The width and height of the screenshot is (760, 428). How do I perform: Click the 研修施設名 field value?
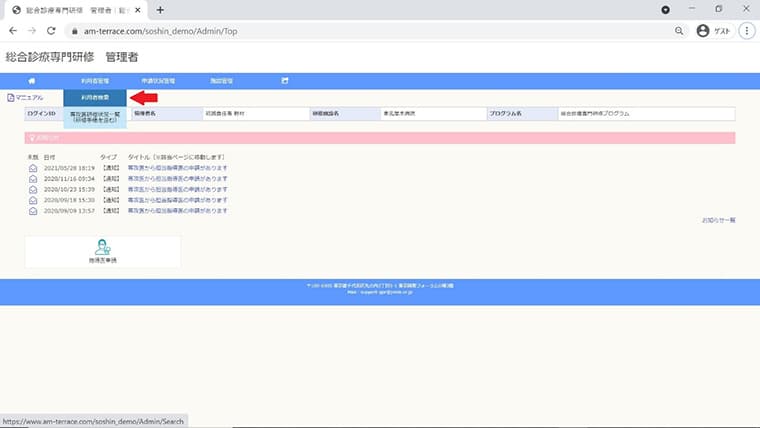pyautogui.click(x=433, y=113)
